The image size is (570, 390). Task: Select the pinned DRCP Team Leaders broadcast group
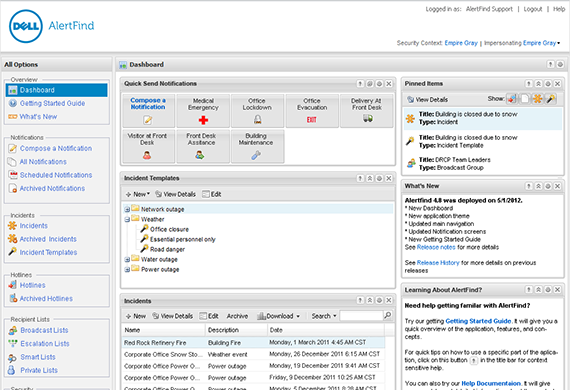482,164
